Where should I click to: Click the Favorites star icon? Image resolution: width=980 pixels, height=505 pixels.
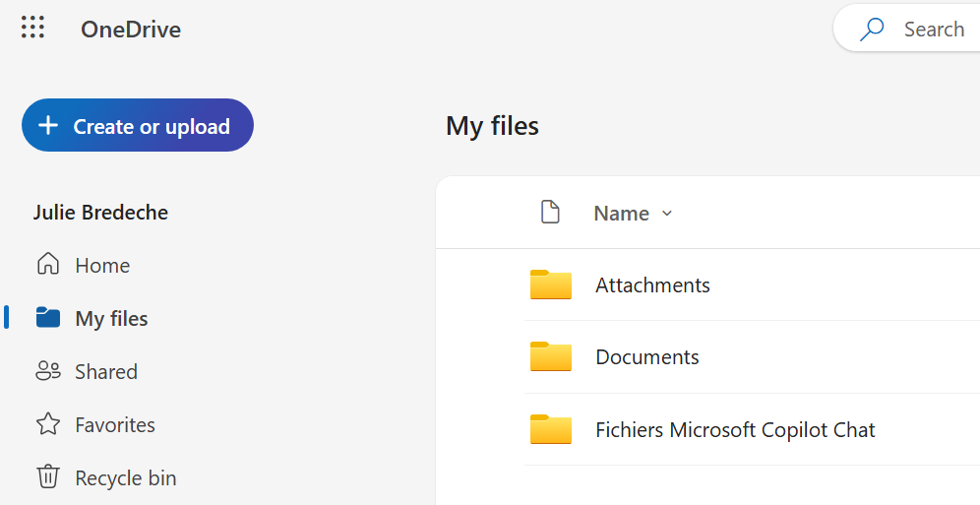click(47, 424)
